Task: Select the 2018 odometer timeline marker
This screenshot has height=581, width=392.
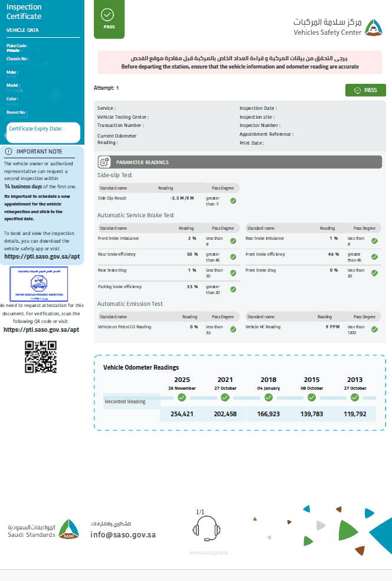Action: click(268, 397)
